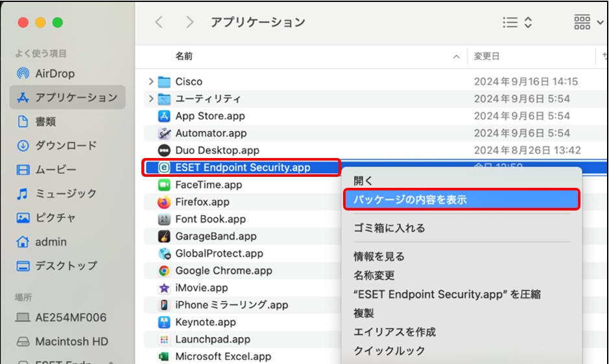Choose 開く in the context menu

[x=363, y=181]
